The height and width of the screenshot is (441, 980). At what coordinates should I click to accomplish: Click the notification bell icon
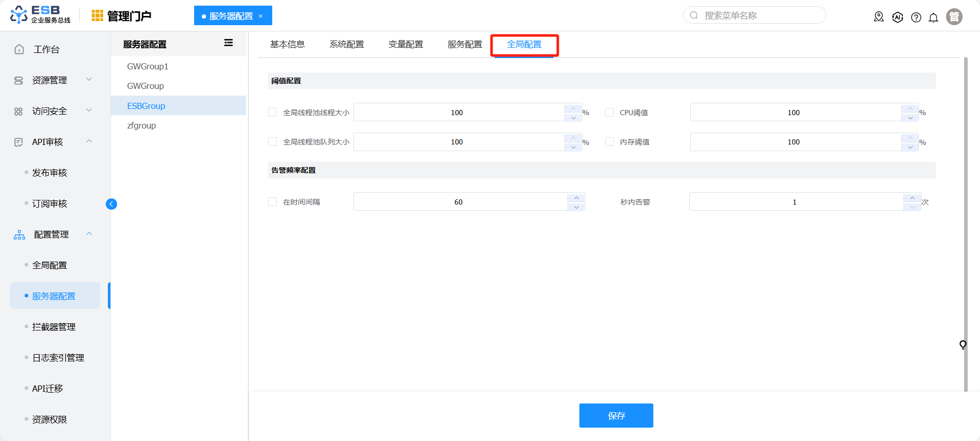point(933,17)
